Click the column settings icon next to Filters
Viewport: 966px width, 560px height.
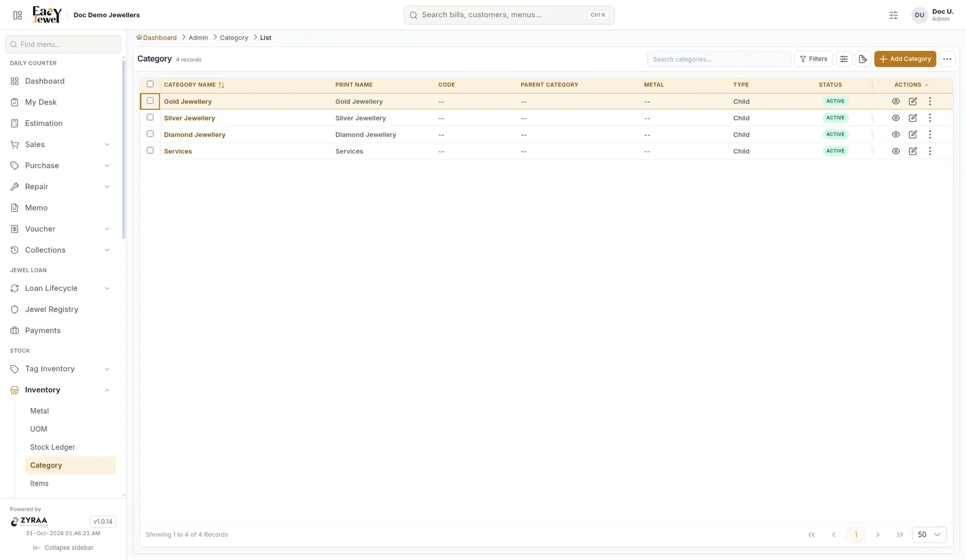[x=844, y=59]
